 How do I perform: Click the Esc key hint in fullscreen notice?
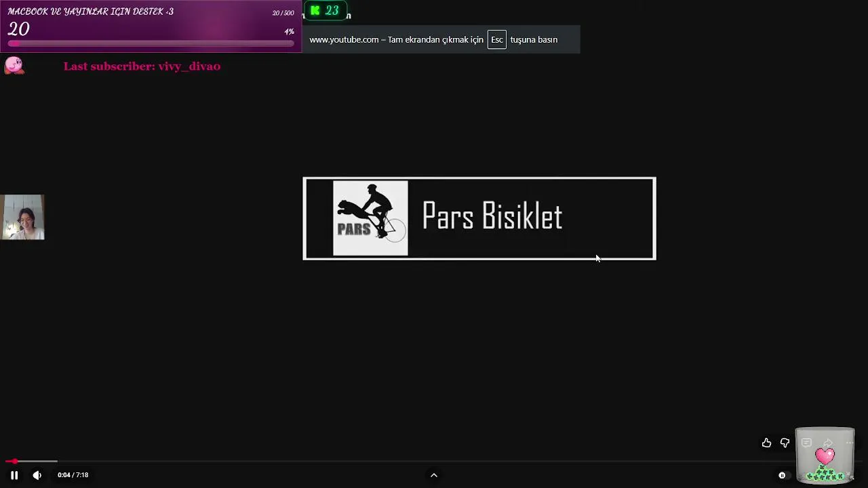tap(497, 39)
